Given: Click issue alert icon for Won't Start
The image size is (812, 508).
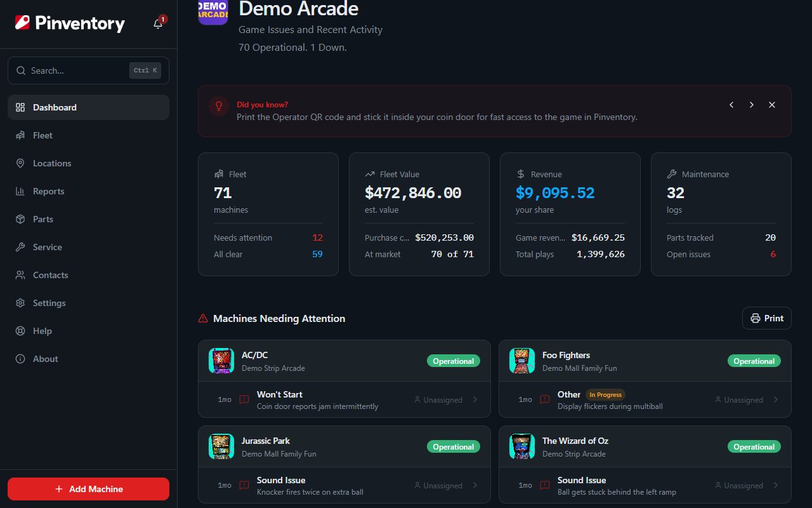Looking at the screenshot, I should click(244, 399).
